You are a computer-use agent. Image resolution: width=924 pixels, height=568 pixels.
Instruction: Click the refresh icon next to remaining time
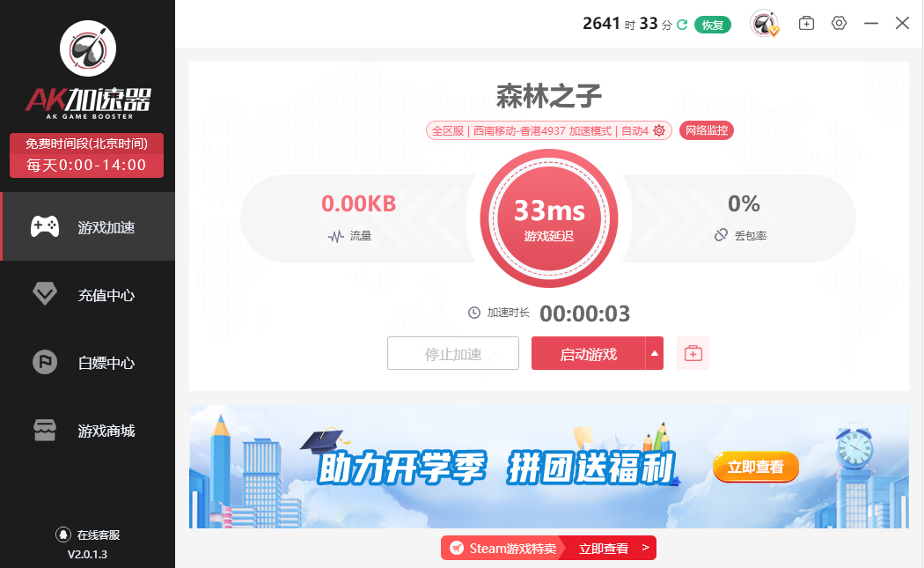[682, 25]
